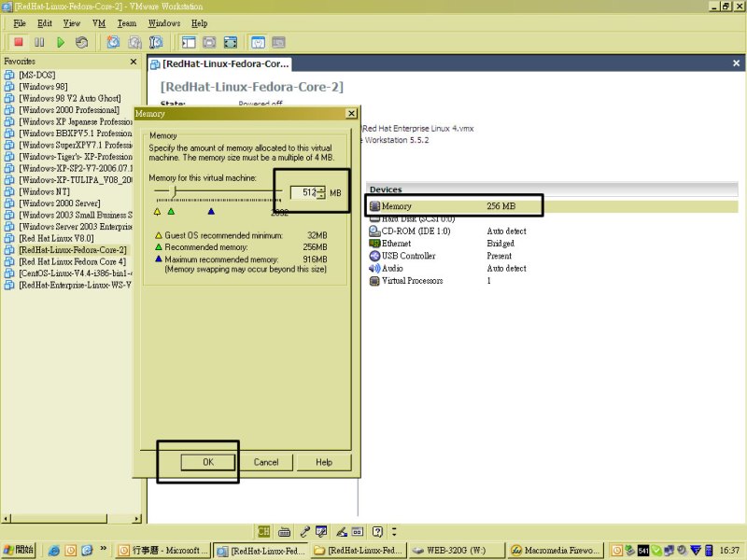This screenshot has height=560, width=747.
Task: Click the Summary view toolbar icon
Action: (258, 42)
